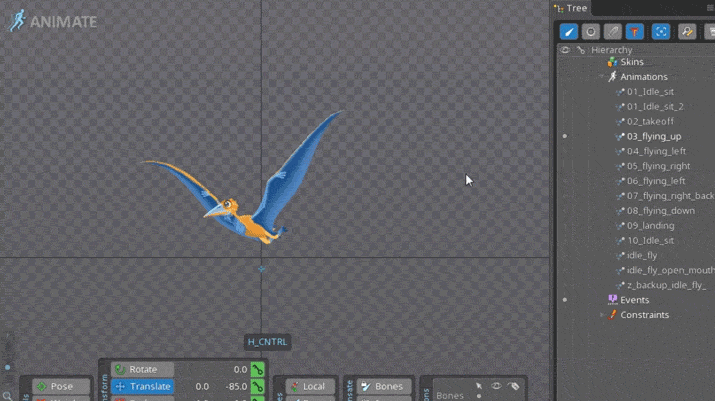Click icon next to idle_fly animation
This screenshot has width=715, height=401.
pos(620,256)
